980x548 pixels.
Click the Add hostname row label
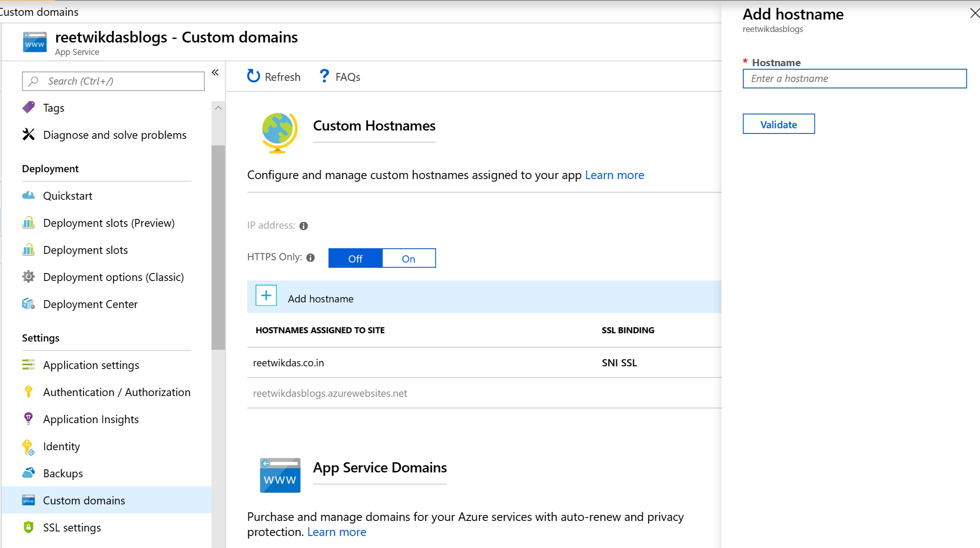click(x=321, y=299)
